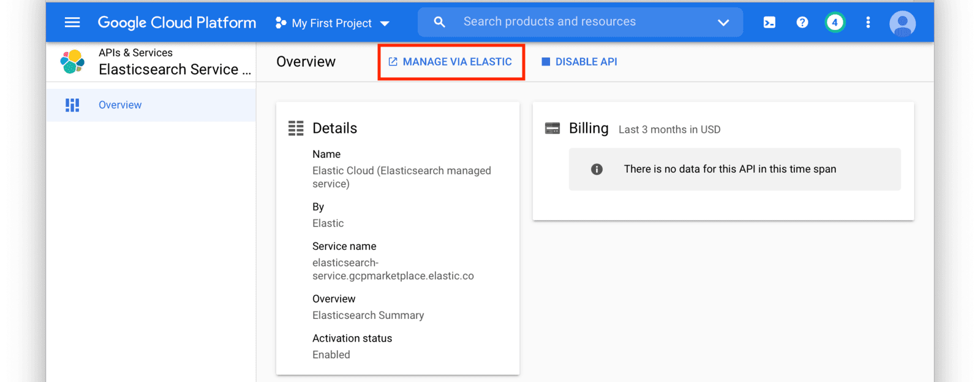Click the Details list icon
This screenshot has height=382, width=980.
click(x=296, y=128)
